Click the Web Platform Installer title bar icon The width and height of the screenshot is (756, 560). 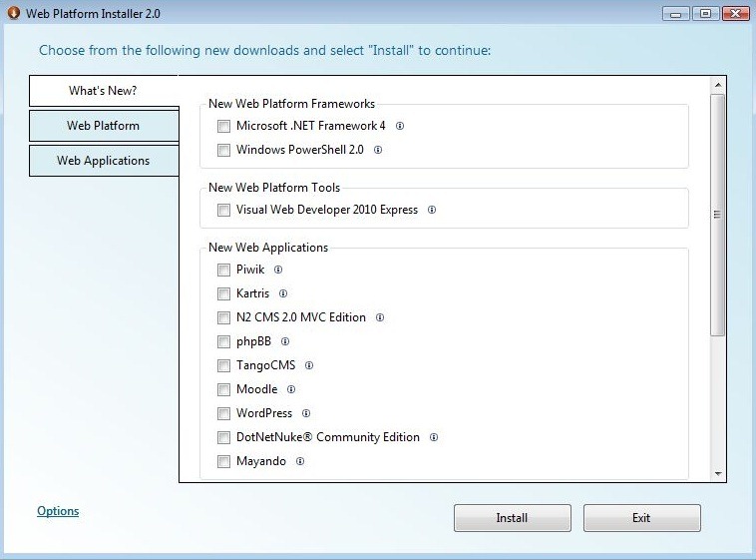click(x=14, y=13)
